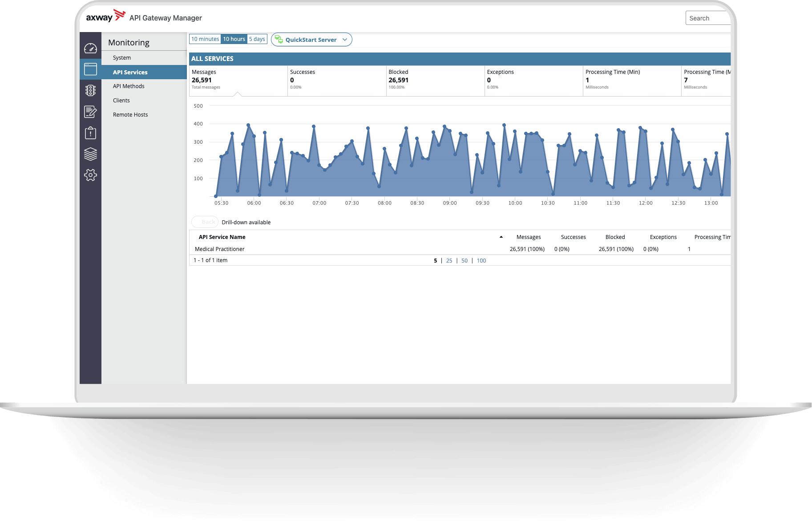Click the Monitoring window icon in sidebar

click(x=90, y=69)
